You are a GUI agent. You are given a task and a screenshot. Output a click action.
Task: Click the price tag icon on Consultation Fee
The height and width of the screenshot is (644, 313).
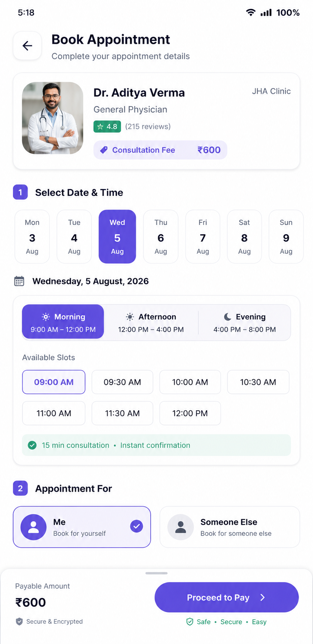(104, 150)
